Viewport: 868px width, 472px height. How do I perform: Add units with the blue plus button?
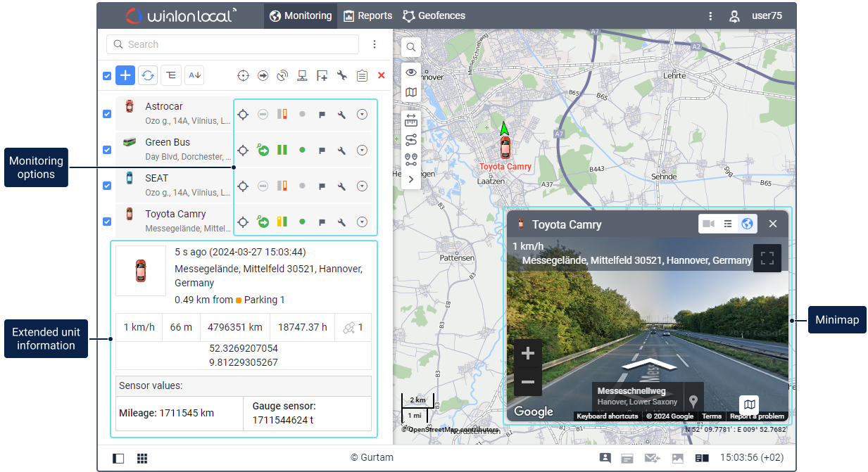125,75
